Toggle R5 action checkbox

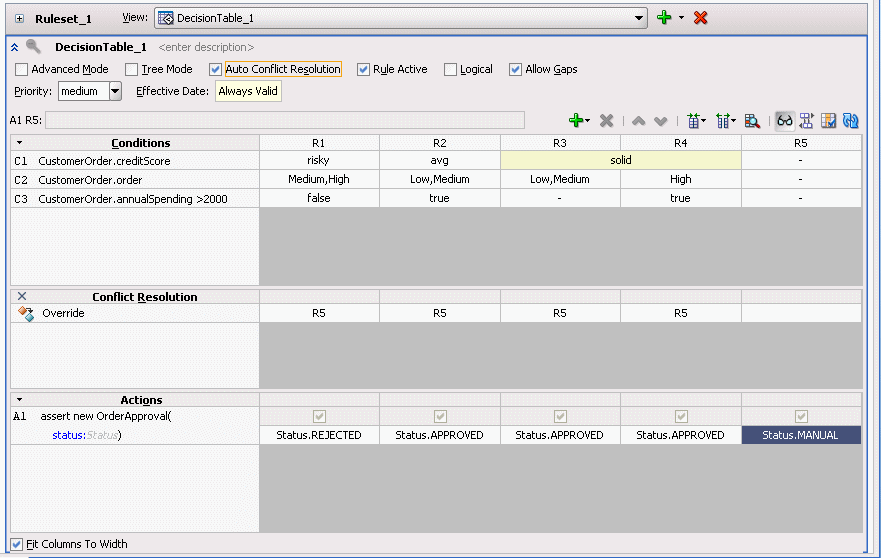(801, 416)
